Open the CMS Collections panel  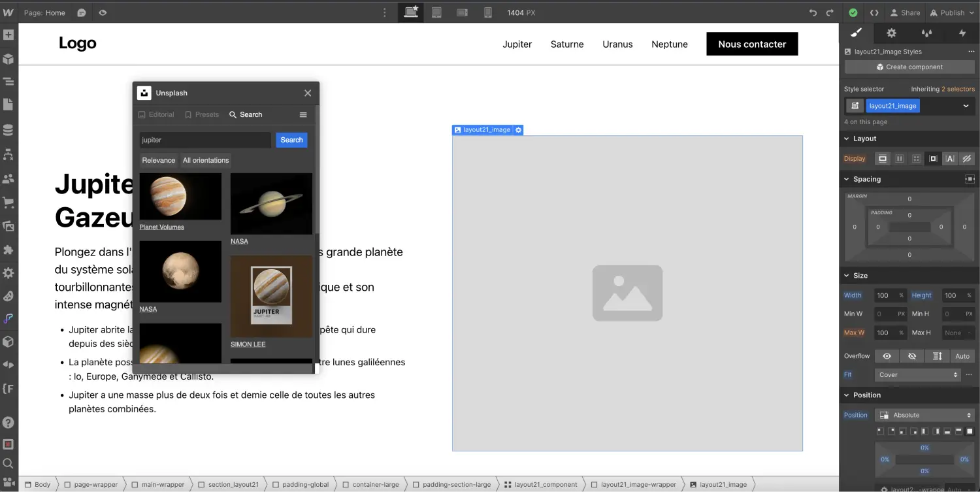click(8, 129)
